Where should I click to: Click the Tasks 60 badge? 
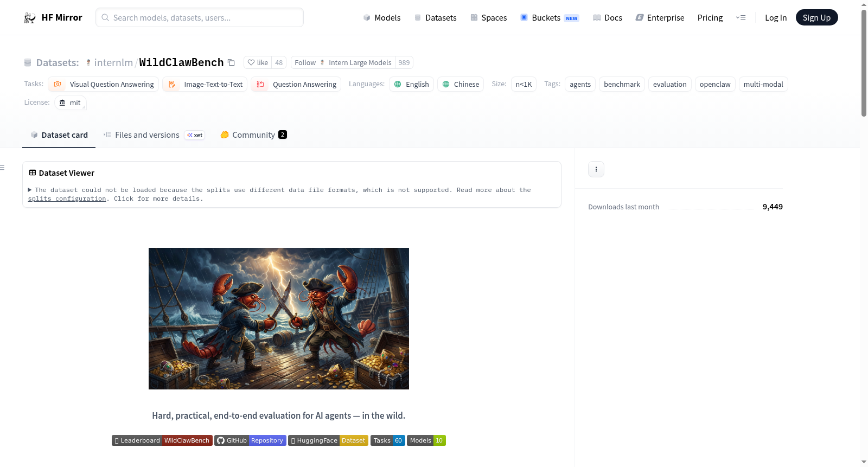tap(388, 440)
